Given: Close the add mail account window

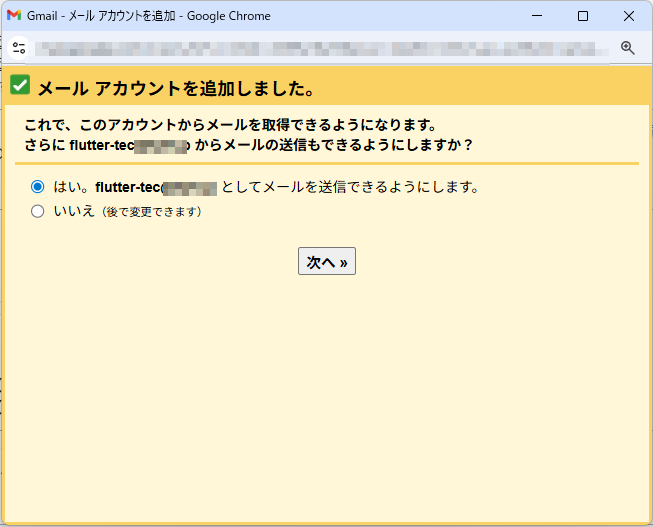Looking at the screenshot, I should coord(628,16).
